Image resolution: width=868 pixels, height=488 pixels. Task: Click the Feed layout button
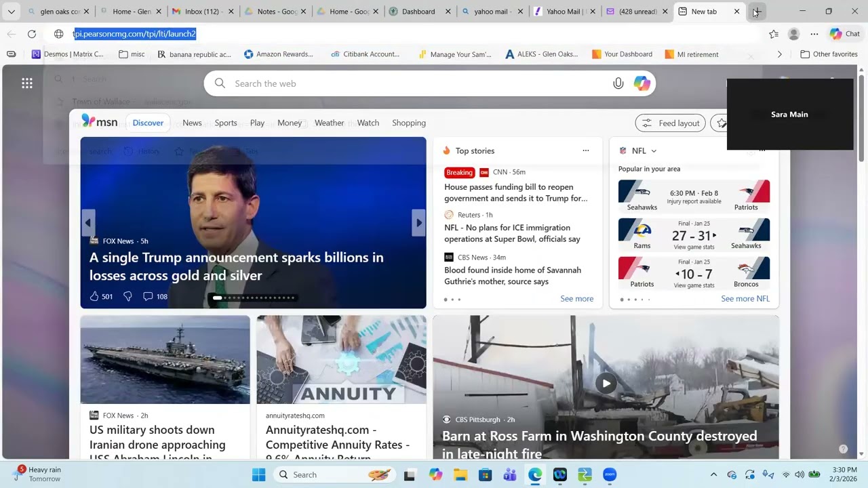[x=670, y=123]
